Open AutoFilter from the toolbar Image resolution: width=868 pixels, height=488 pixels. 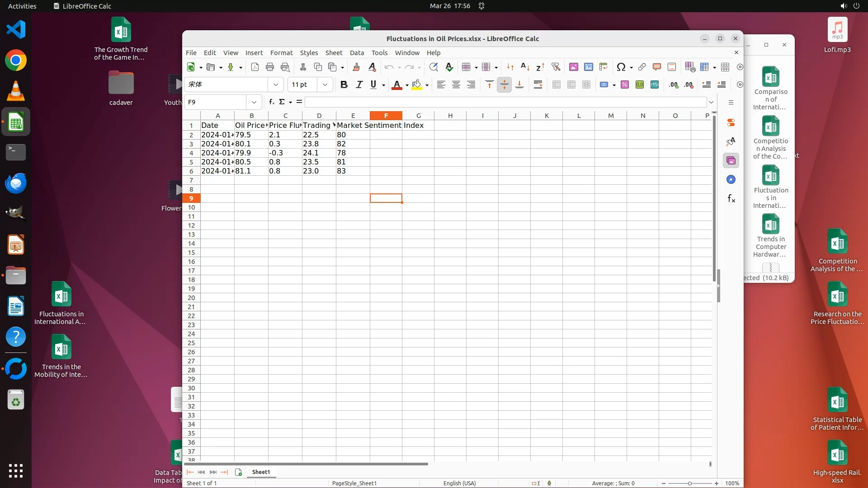(x=556, y=67)
